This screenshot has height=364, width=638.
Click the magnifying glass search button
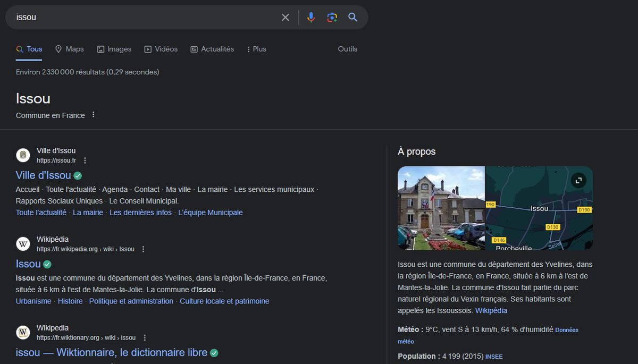(353, 18)
